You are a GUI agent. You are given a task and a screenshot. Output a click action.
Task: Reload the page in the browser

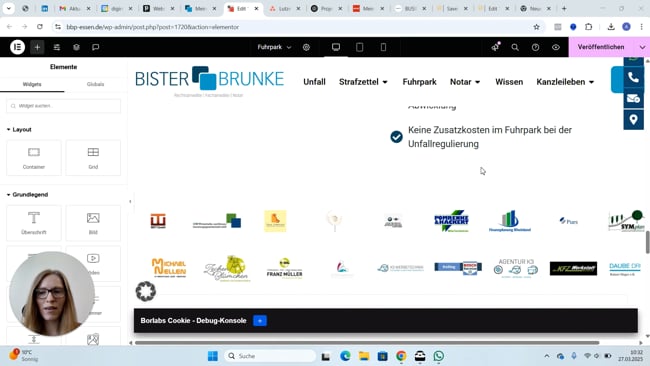pos(40,27)
